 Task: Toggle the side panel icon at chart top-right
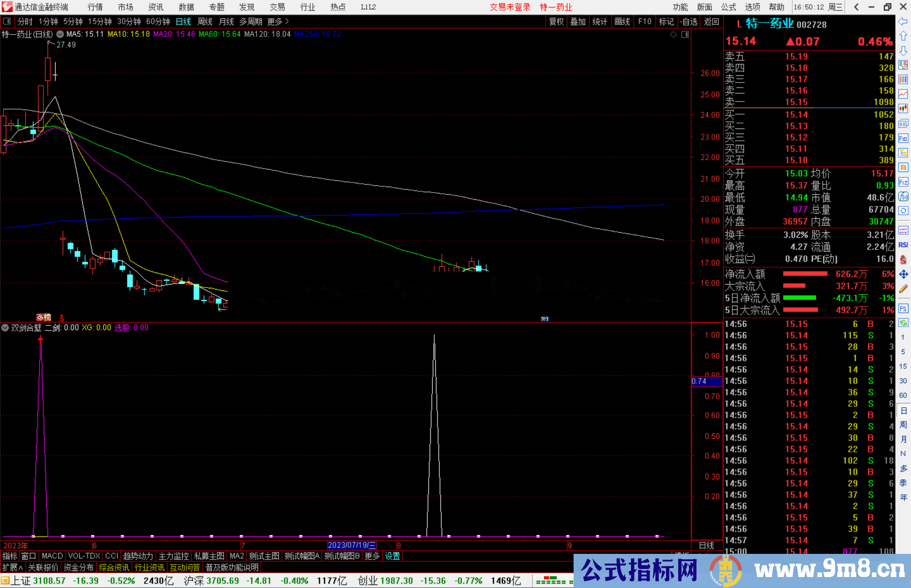point(685,34)
